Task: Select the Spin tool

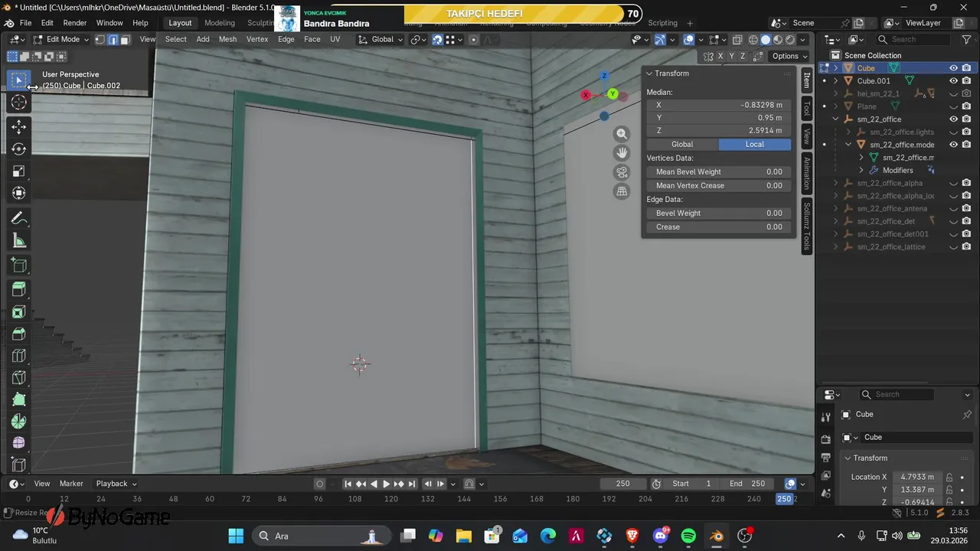Action: pyautogui.click(x=19, y=422)
